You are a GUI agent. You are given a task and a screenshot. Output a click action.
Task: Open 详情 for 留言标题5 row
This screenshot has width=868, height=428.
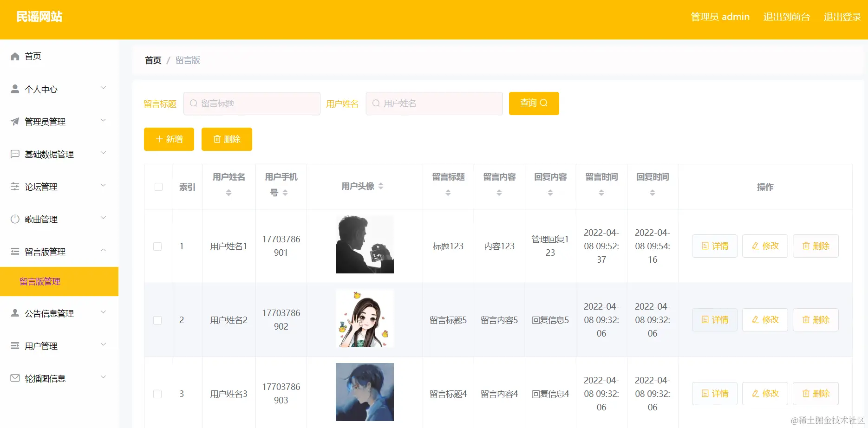tap(714, 319)
